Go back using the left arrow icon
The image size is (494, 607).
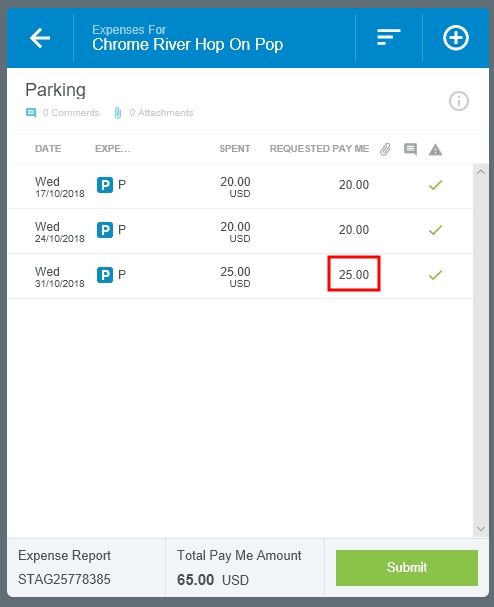pyautogui.click(x=40, y=38)
